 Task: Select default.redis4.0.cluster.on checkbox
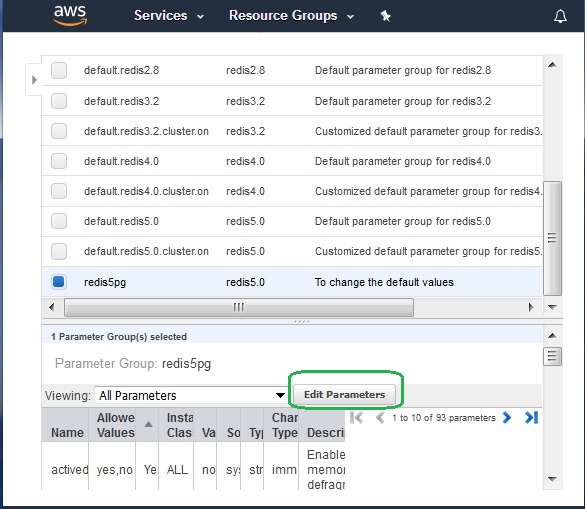[59, 191]
